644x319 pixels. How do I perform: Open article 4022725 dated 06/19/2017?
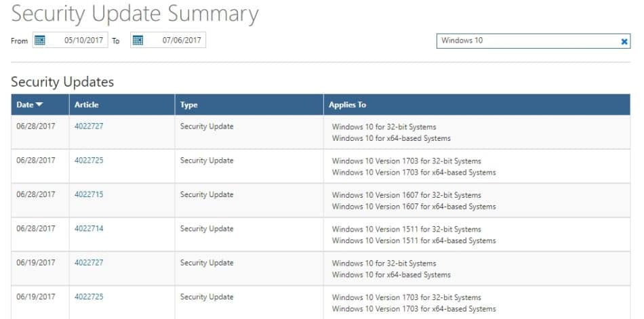pos(89,297)
